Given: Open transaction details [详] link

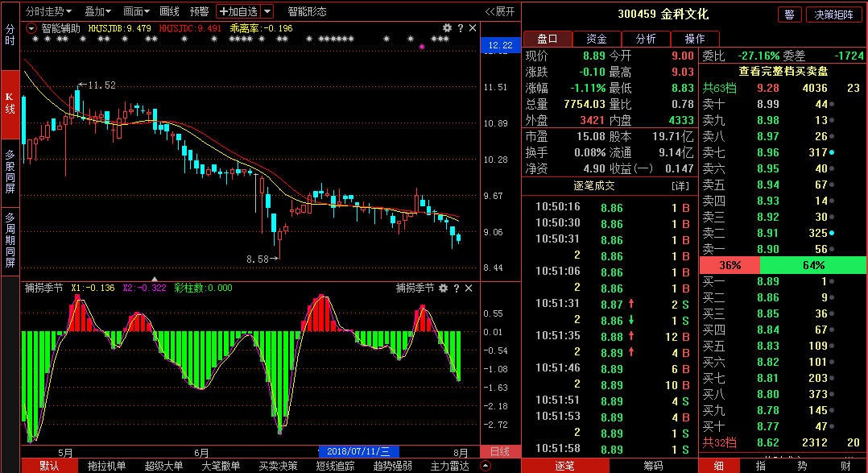Looking at the screenshot, I should (680, 186).
